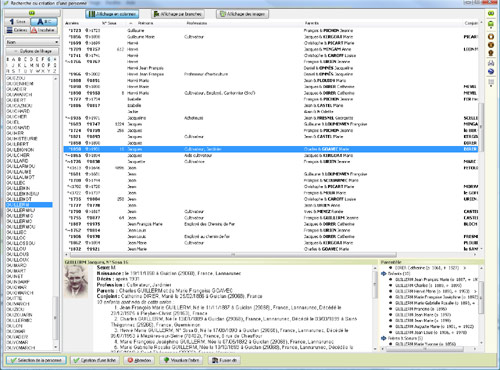The image size is (500, 370).
Task: Select surname GUILLERM in the name list
Action: 29,205
